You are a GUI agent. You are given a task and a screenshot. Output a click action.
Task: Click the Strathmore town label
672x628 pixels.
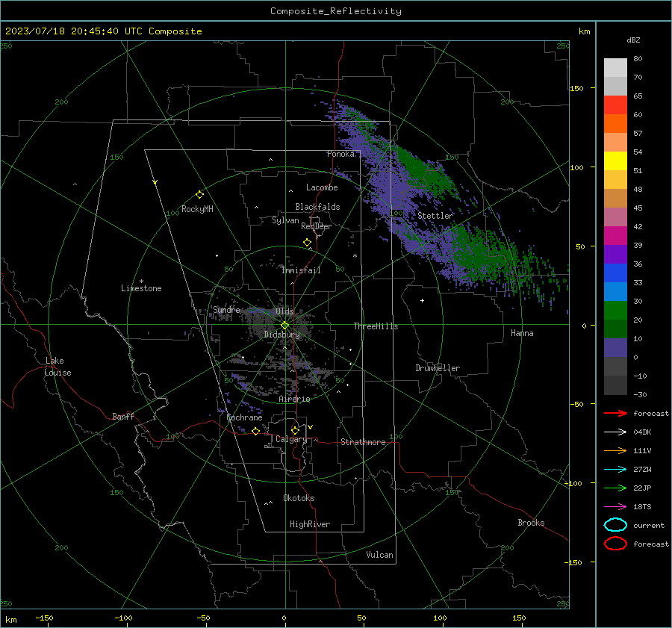click(x=363, y=442)
